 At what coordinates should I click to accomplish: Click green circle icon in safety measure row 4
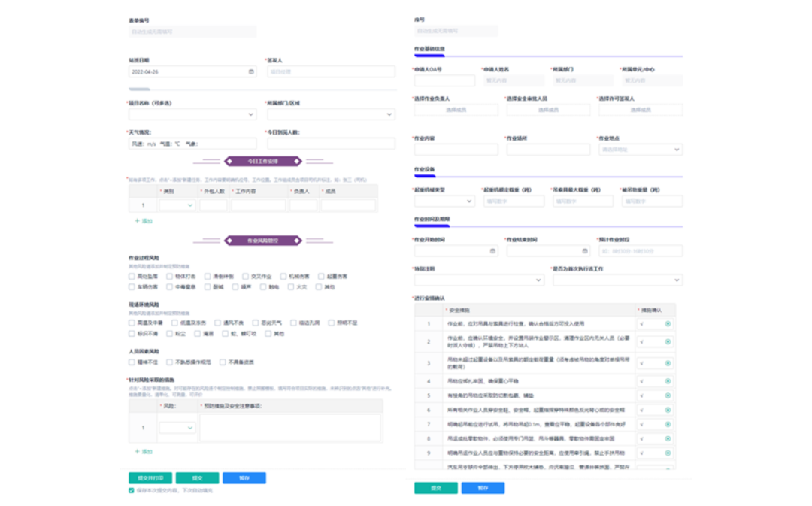[x=668, y=381]
